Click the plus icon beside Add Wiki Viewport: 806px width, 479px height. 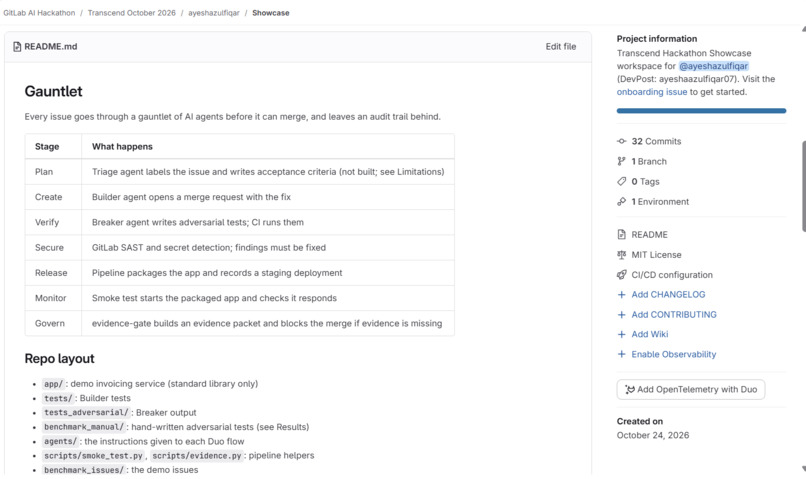point(621,335)
